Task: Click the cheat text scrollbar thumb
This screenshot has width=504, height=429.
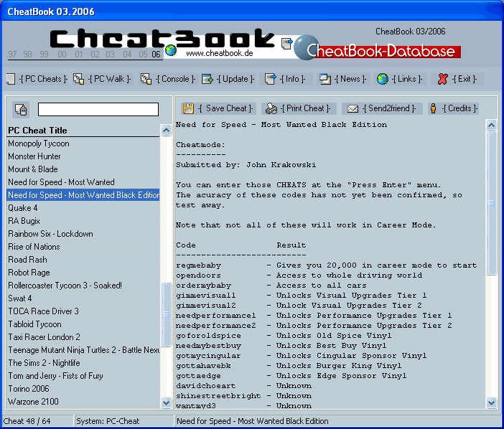Action: (492, 203)
